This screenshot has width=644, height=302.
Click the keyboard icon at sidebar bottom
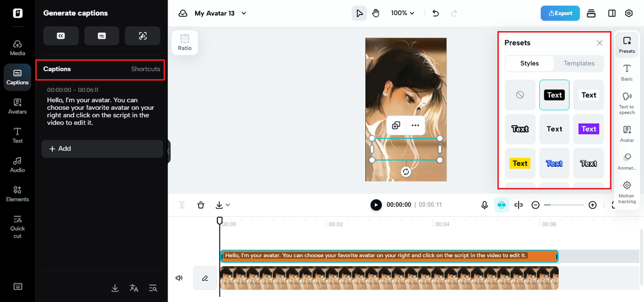click(18, 286)
